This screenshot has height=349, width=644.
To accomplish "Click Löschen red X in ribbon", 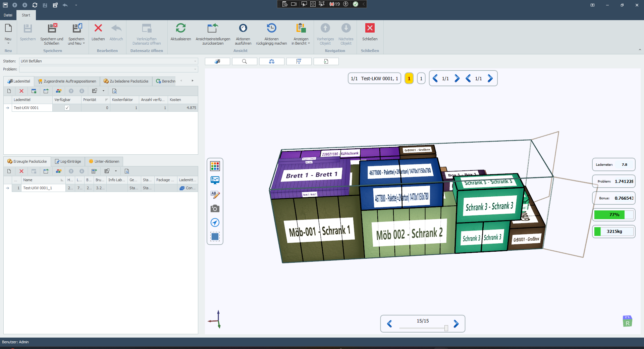I will pos(98,28).
